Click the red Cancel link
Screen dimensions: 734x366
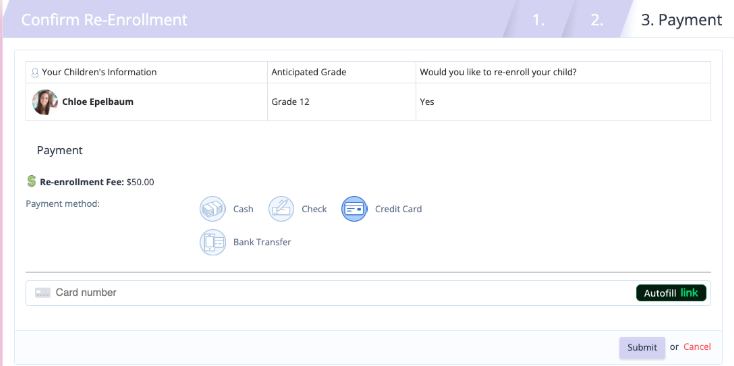pyautogui.click(x=697, y=347)
